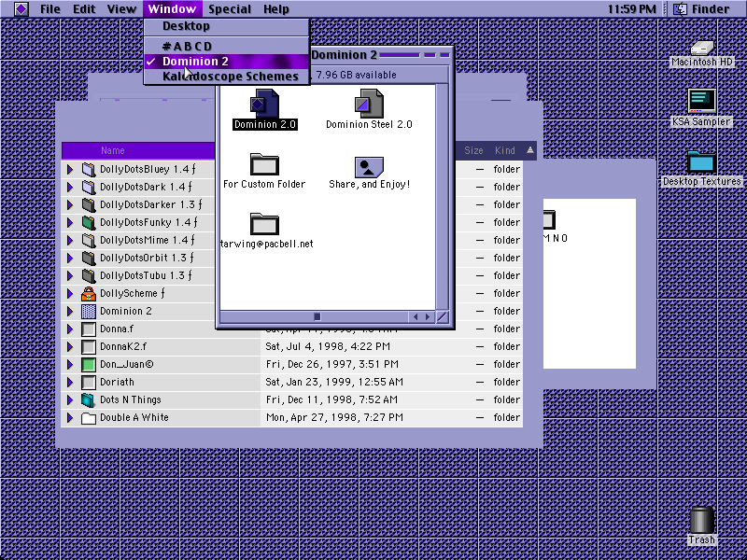Expand the DonnaK2.f disclosure triangle
This screenshot has width=747, height=560.
tap(69, 346)
